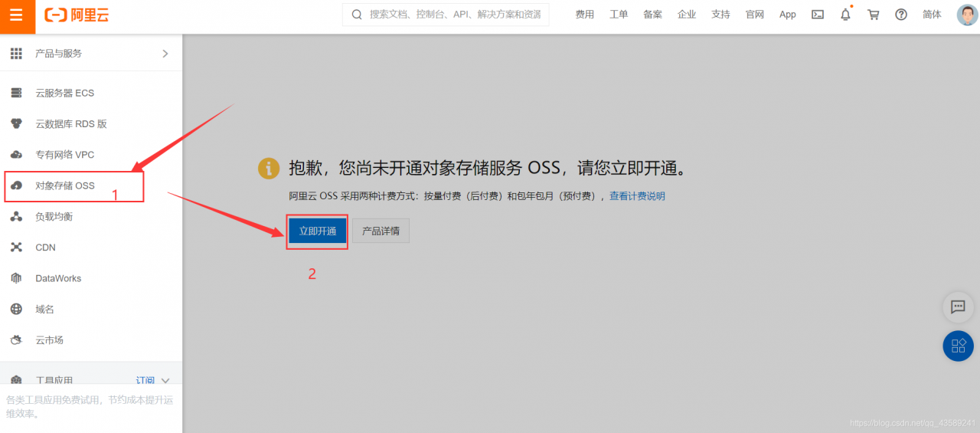The image size is (980, 433).
Task: Open the 官网 link
Action: 755,15
